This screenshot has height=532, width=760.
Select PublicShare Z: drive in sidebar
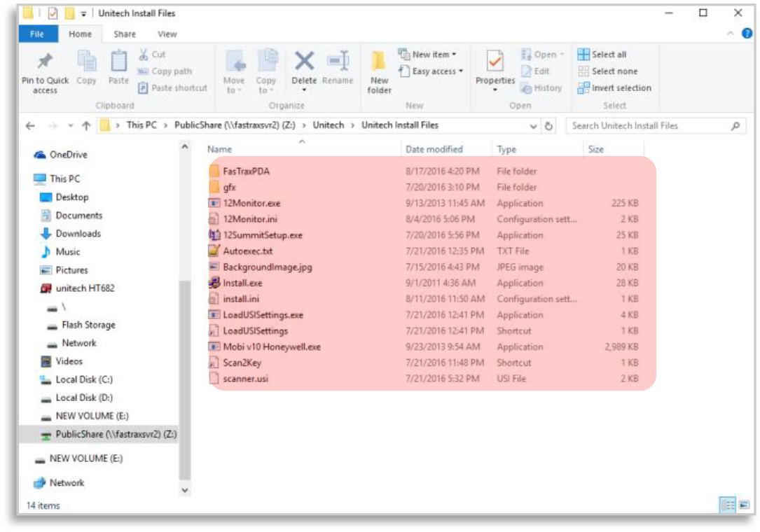point(109,434)
